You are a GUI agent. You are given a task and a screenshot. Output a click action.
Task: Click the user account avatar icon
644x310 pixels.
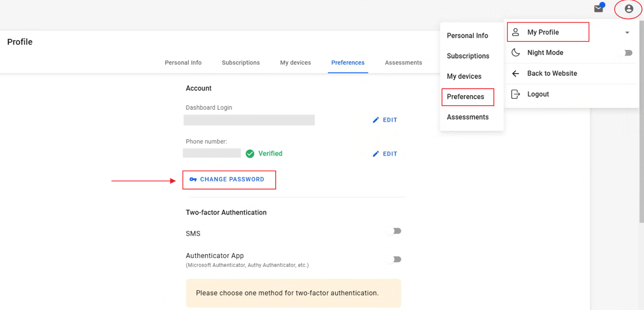point(629,9)
